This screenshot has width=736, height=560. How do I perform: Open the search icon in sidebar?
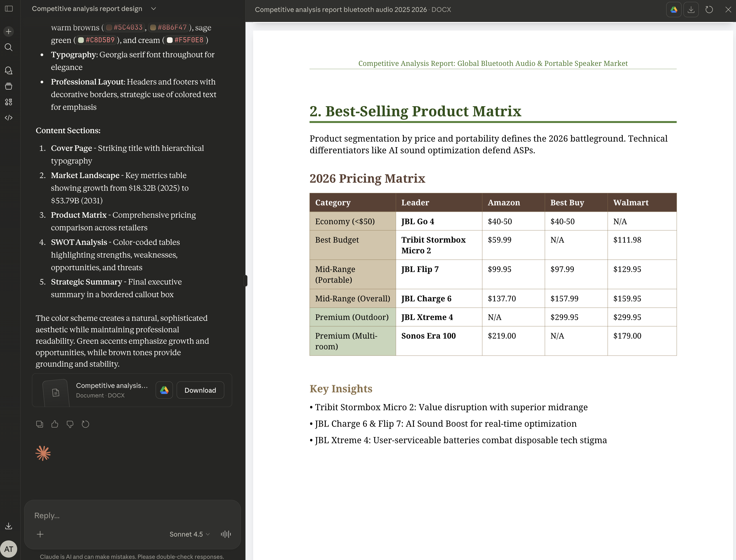tap(9, 47)
